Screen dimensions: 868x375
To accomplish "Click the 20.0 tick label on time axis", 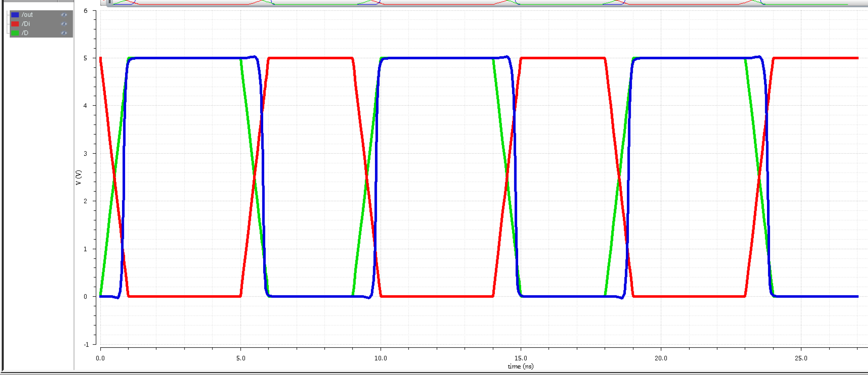I will click(661, 358).
